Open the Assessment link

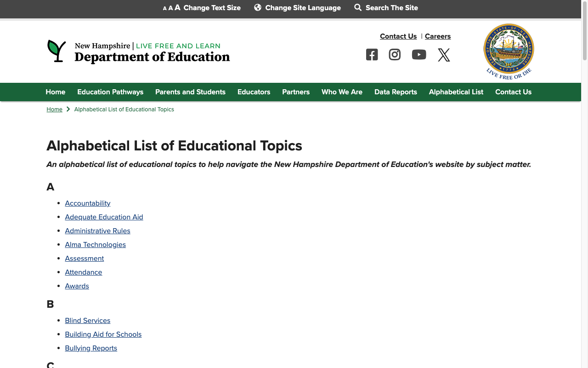pos(85,259)
